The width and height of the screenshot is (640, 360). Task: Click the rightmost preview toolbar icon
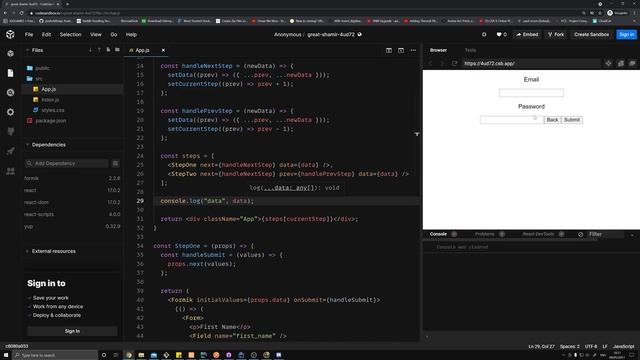pyautogui.click(x=632, y=64)
